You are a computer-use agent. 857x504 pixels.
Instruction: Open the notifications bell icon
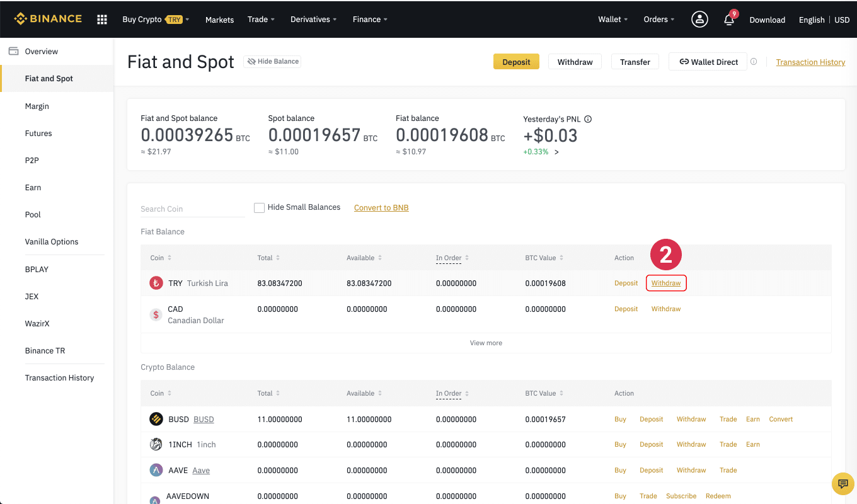(729, 20)
